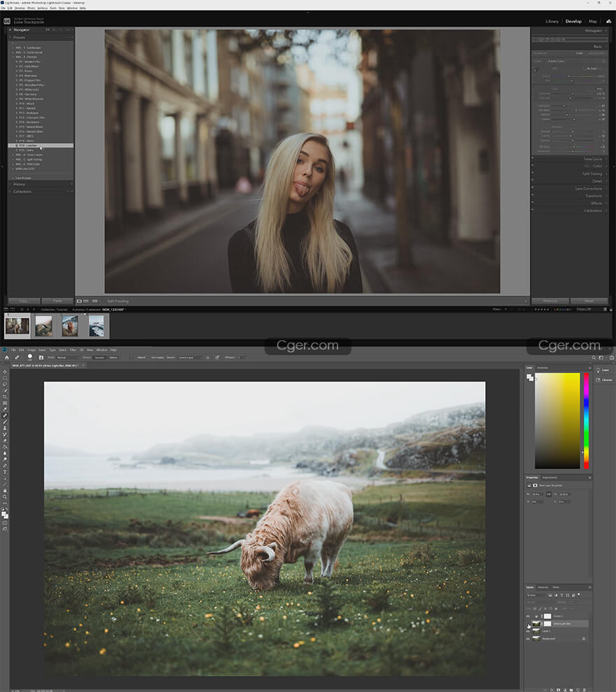
Task: Toggle visibility of the selected masked layer
Action: tap(528, 623)
